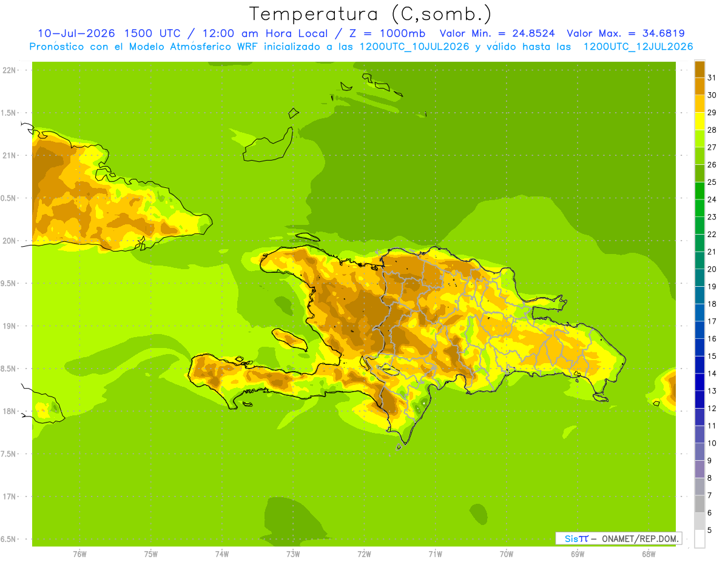Image resolution: width=728 pixels, height=562 pixels.
Task: Click the 'ONAMET/REP.DOM.' credit label
Action: click(640, 538)
